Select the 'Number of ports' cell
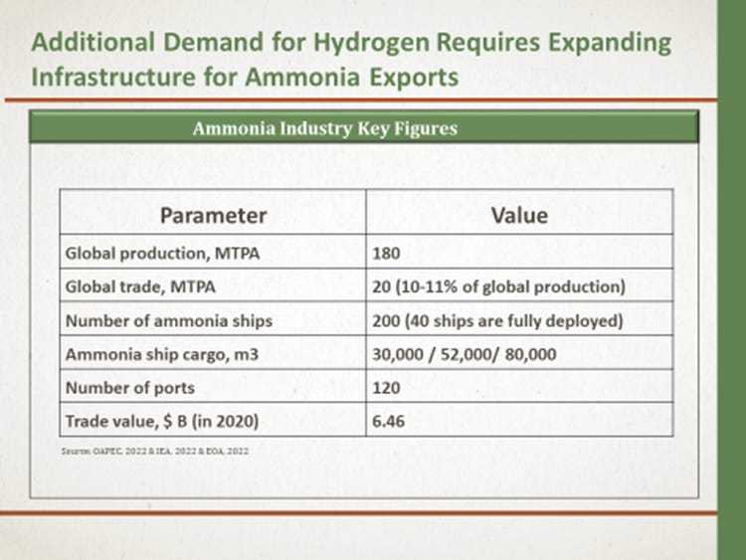Viewport: 746px width, 560px height. pyautogui.click(x=213, y=386)
